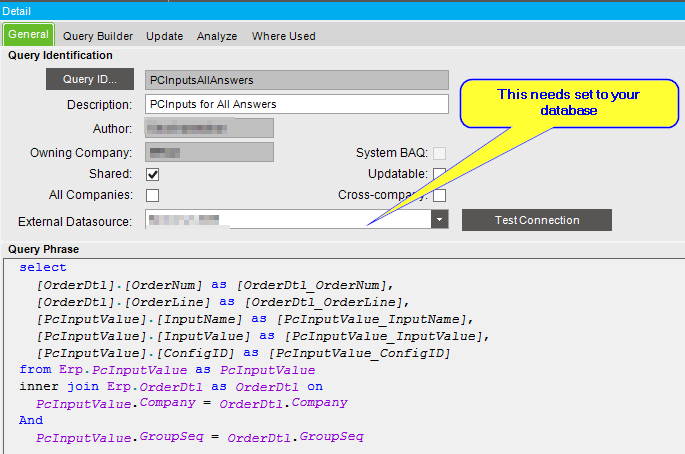The width and height of the screenshot is (685, 454).
Task: Click 'Erp.PcInputValue' in the from clause
Action: tap(123, 370)
